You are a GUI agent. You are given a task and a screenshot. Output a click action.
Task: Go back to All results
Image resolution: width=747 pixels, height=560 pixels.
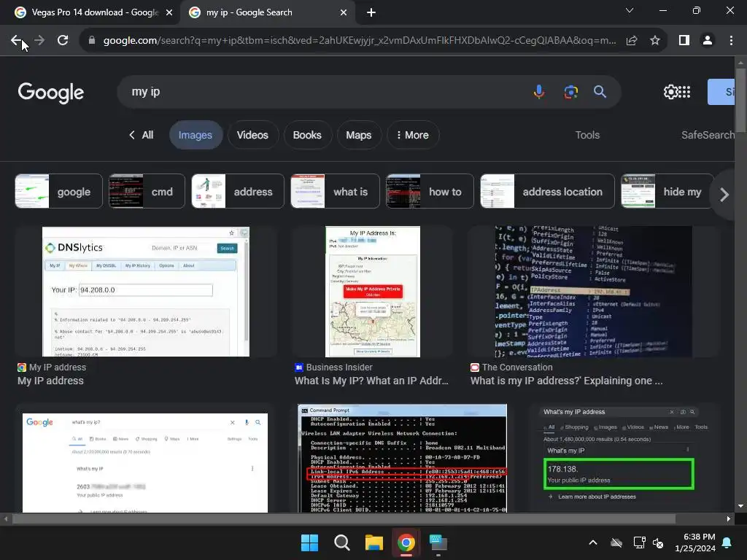click(x=141, y=135)
